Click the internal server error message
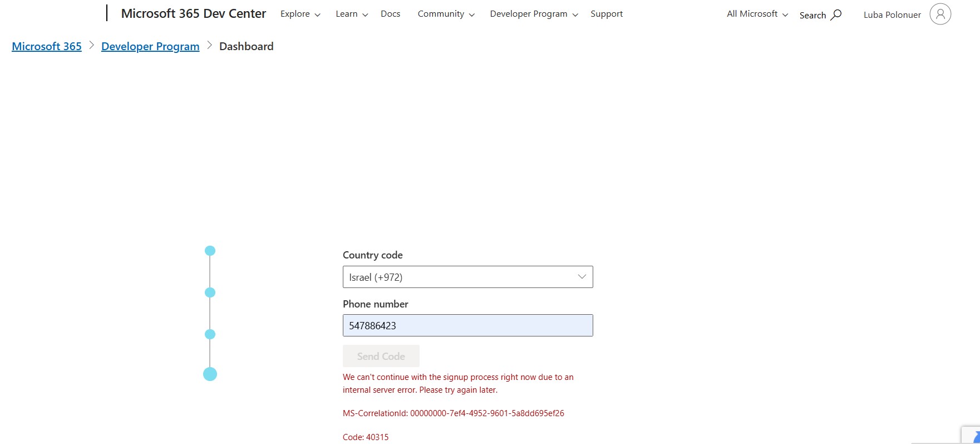Image resolution: width=980 pixels, height=444 pixels. pyautogui.click(x=458, y=383)
